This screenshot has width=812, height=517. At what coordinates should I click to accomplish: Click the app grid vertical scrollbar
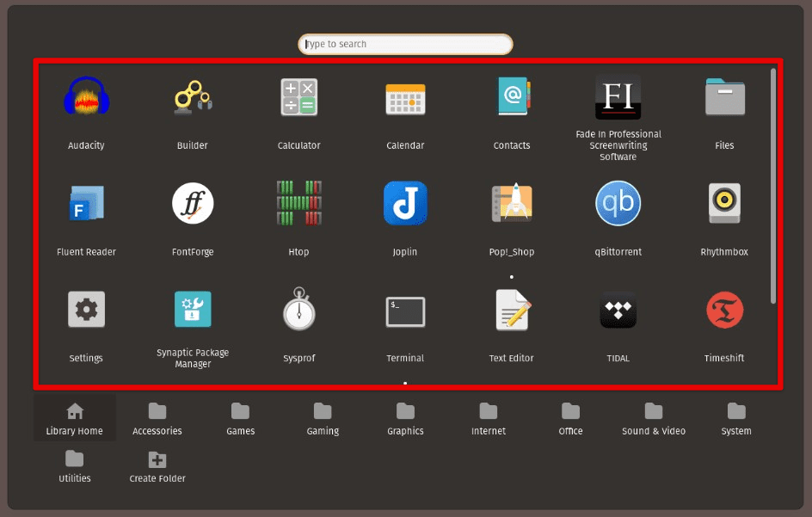(773, 185)
